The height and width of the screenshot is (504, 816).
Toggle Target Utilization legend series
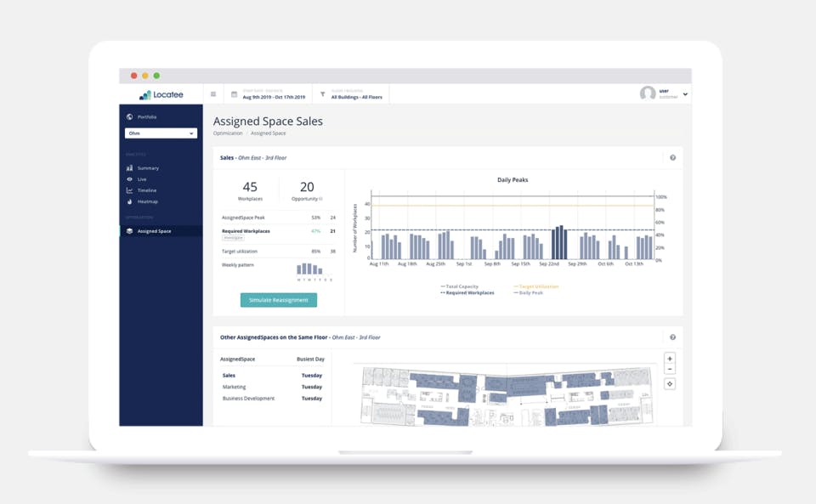(536, 286)
